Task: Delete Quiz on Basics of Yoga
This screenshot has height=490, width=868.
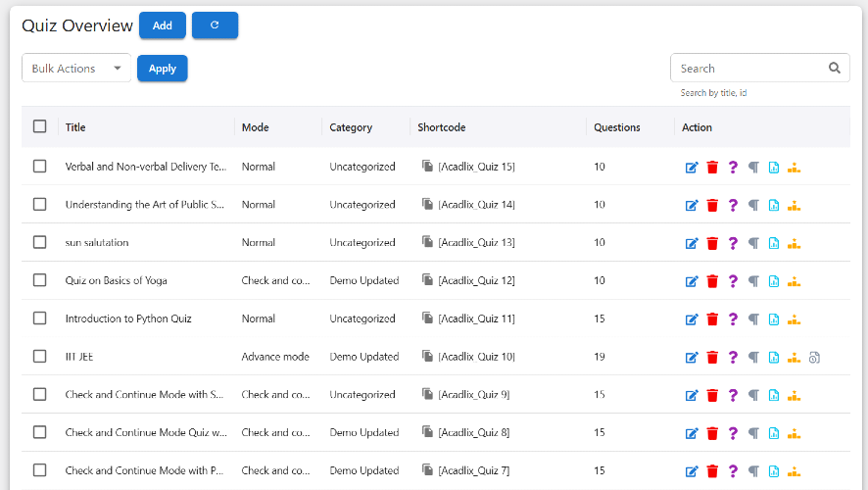Action: (712, 281)
